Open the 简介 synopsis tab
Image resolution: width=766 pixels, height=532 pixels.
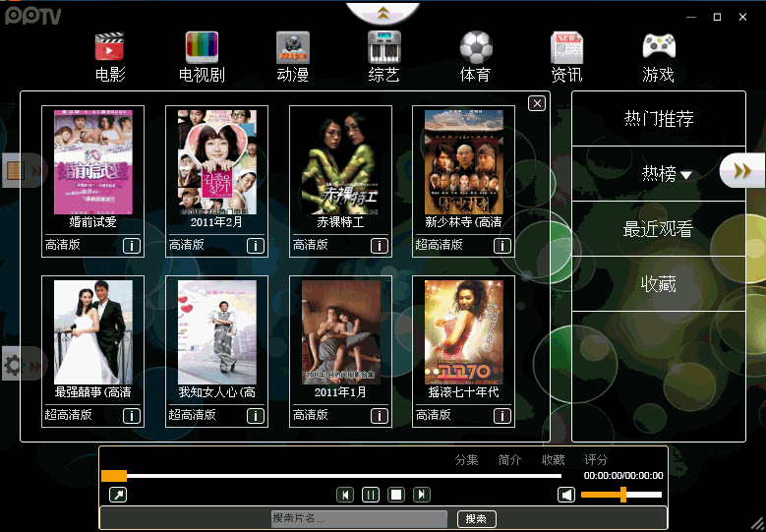click(x=509, y=459)
